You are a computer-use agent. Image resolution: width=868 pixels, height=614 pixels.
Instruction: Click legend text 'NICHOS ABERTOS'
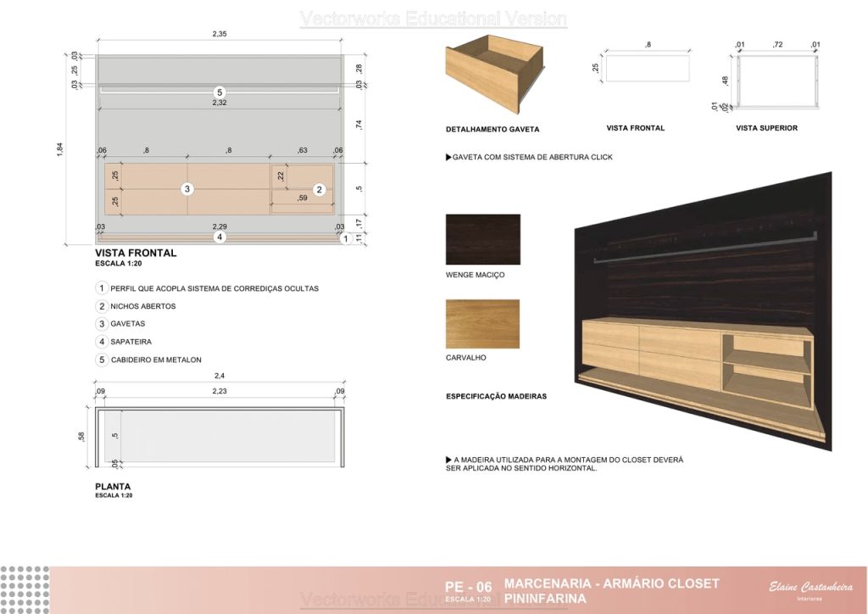[142, 306]
